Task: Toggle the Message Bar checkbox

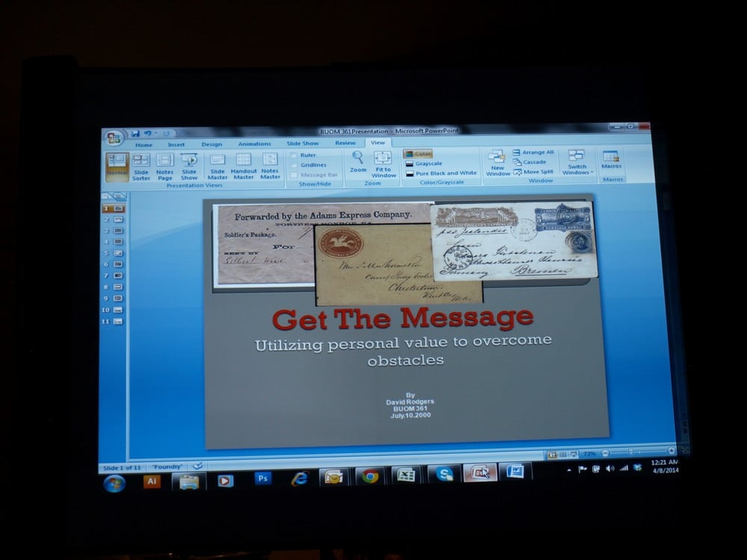Action: point(314,175)
